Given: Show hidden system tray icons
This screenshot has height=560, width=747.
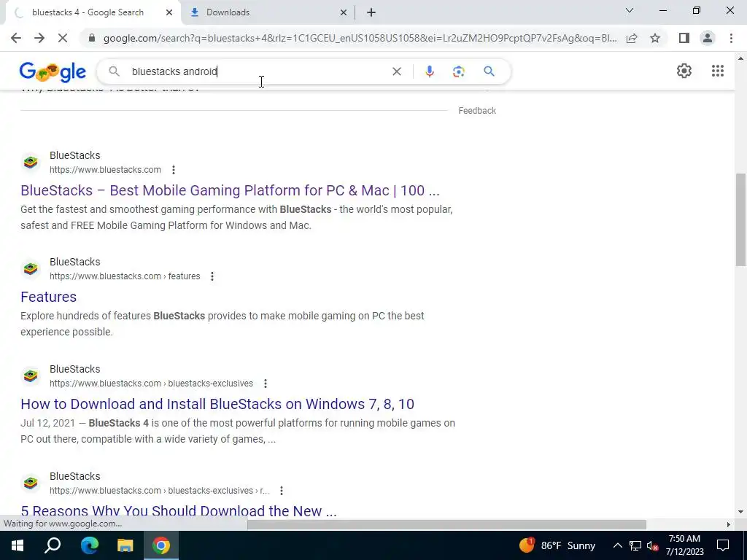Looking at the screenshot, I should point(617,545).
